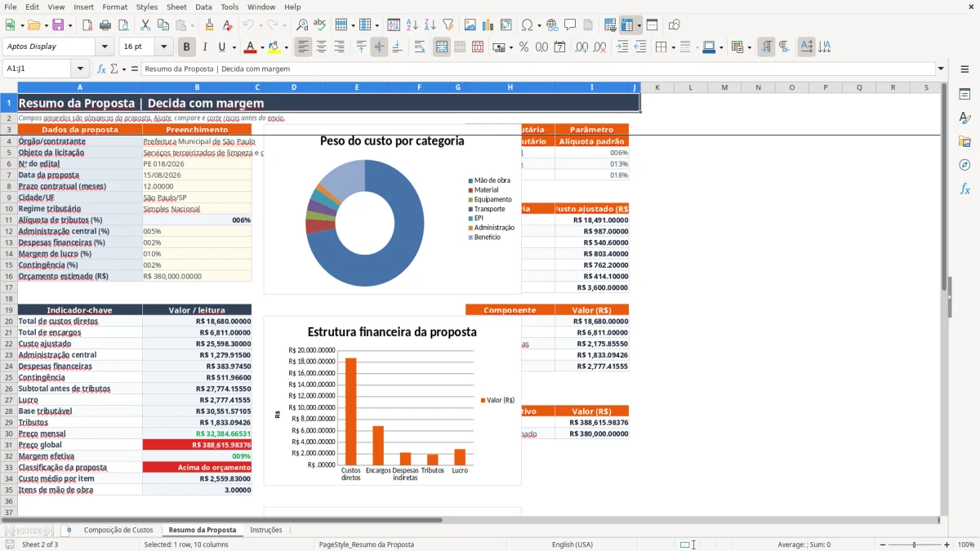Viewport: 980px width, 551px height.
Task: Click the Select Function sigma button
Action: click(114, 69)
